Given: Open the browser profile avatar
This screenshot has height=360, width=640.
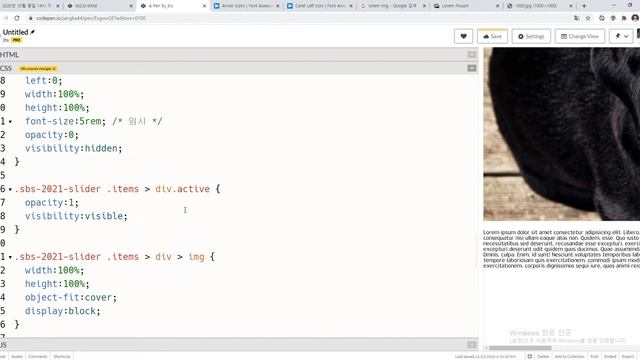Looking at the screenshot, I should (635, 18).
